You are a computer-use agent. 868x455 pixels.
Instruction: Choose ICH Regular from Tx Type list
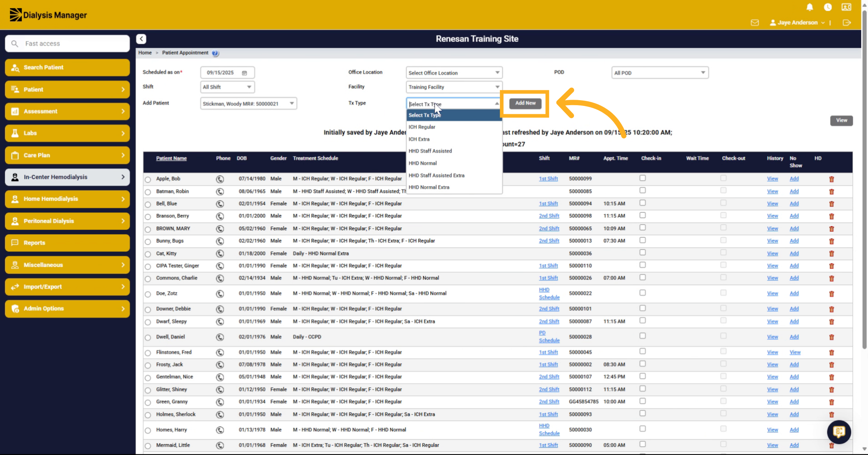tap(454, 127)
